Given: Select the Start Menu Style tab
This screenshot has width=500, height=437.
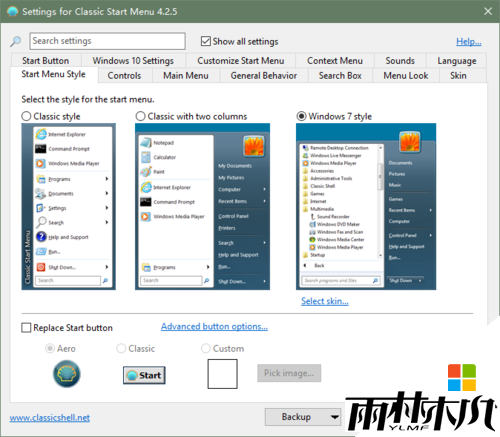Looking at the screenshot, I should tap(53, 74).
